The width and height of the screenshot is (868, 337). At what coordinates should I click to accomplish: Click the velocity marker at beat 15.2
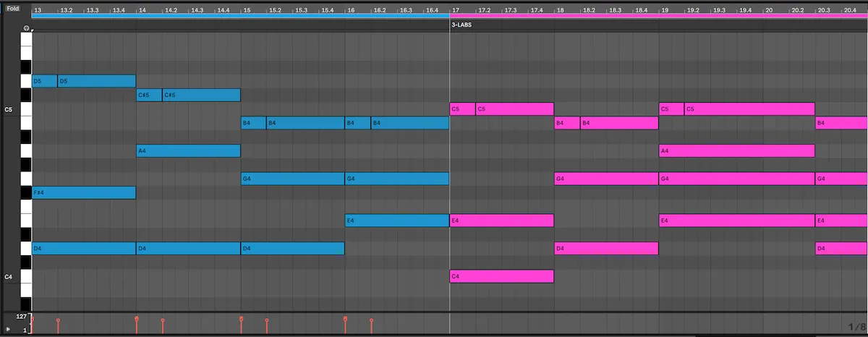(x=267, y=320)
